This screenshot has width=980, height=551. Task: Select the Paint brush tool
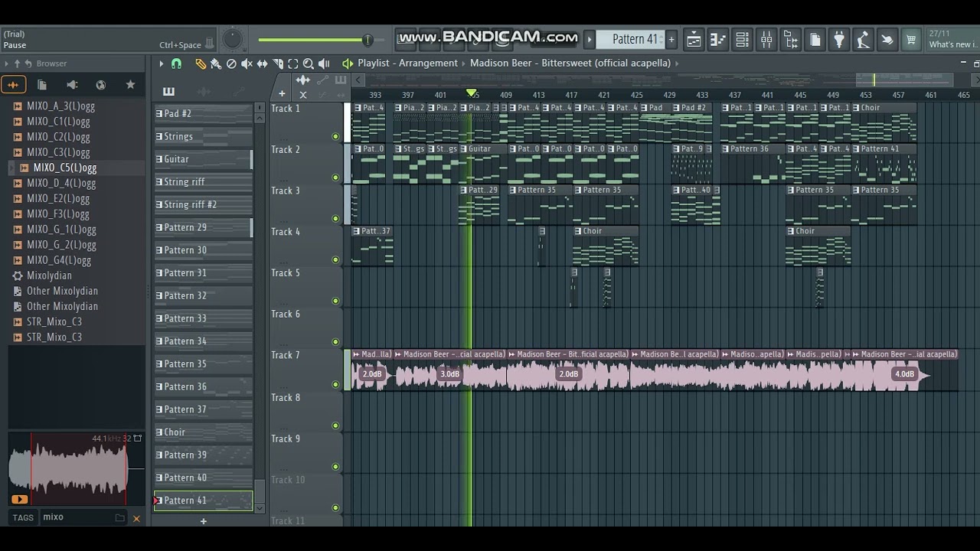(216, 64)
